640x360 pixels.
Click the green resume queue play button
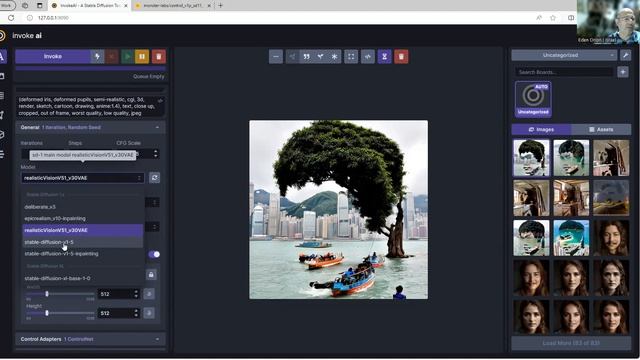pyautogui.click(x=127, y=56)
